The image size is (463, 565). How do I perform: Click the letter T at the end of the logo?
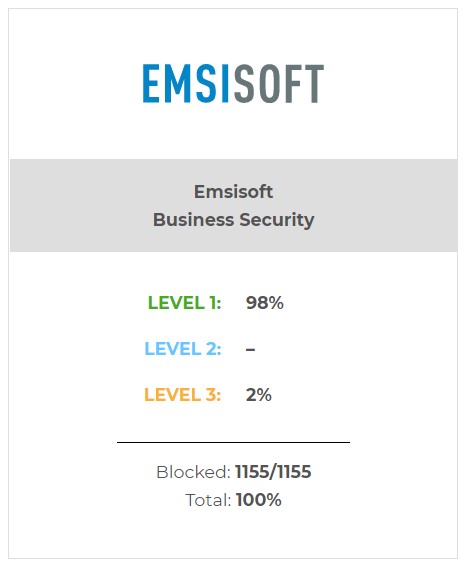pyautogui.click(x=313, y=84)
